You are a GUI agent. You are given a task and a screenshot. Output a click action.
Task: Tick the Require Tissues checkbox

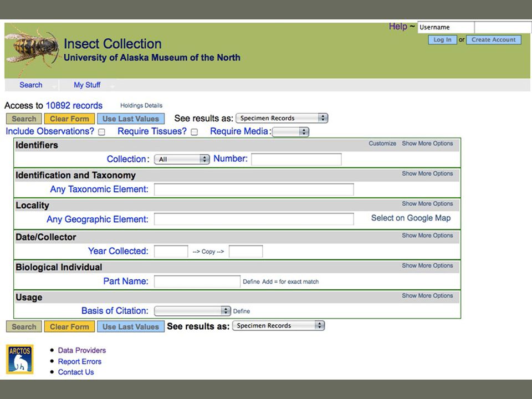coord(194,132)
